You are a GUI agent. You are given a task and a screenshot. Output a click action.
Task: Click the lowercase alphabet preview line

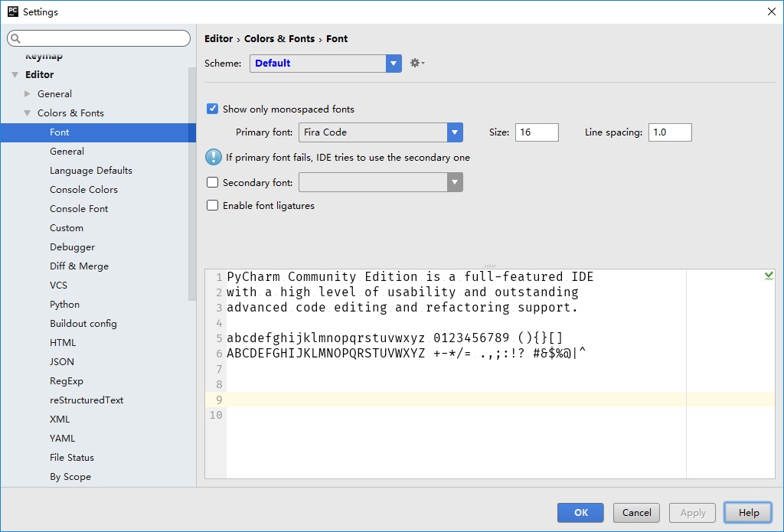coord(395,338)
